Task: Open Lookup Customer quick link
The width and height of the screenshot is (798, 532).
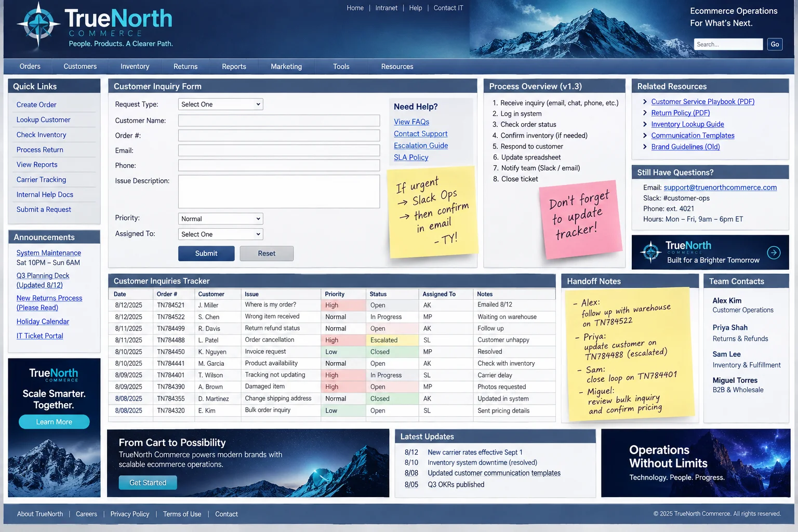Action: (x=43, y=119)
